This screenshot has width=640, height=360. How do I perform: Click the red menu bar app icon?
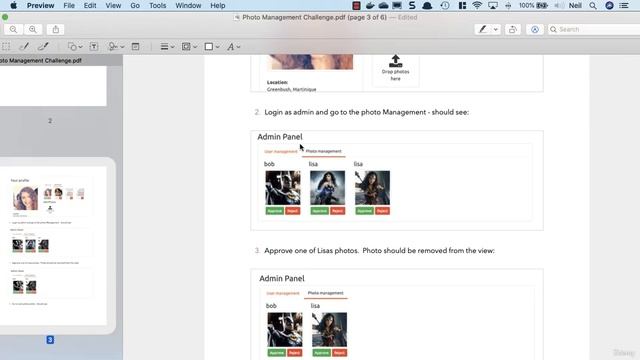tap(356, 5)
